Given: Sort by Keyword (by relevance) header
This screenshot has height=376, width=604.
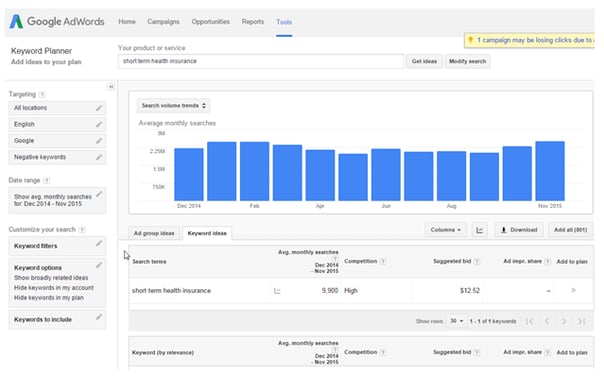Looking at the screenshot, I should coord(163,352).
